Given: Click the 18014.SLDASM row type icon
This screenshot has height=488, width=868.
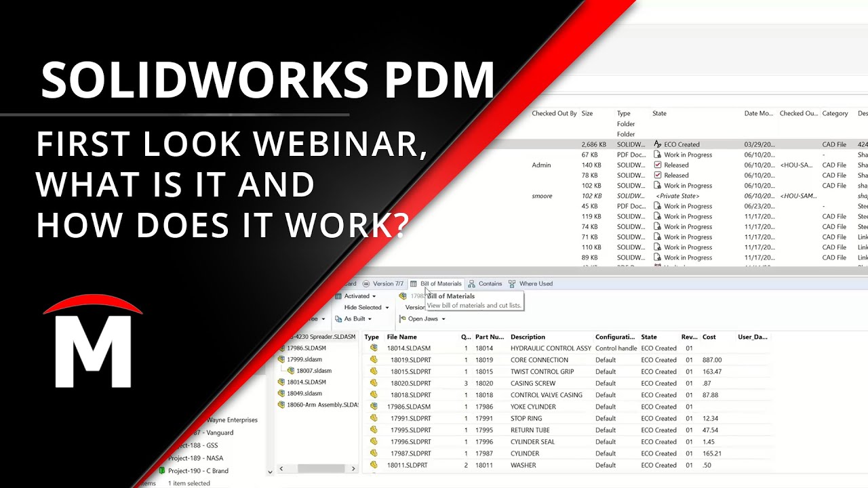Looking at the screenshot, I should (x=374, y=348).
